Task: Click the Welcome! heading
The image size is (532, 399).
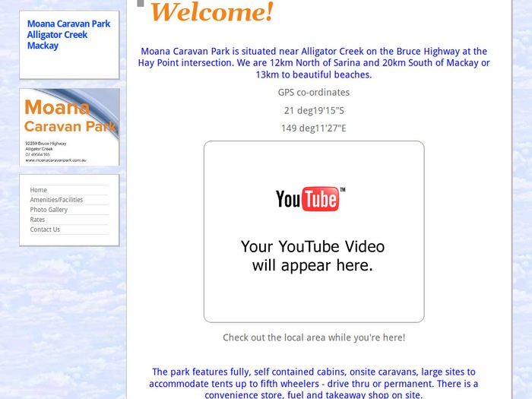Action: click(x=212, y=12)
